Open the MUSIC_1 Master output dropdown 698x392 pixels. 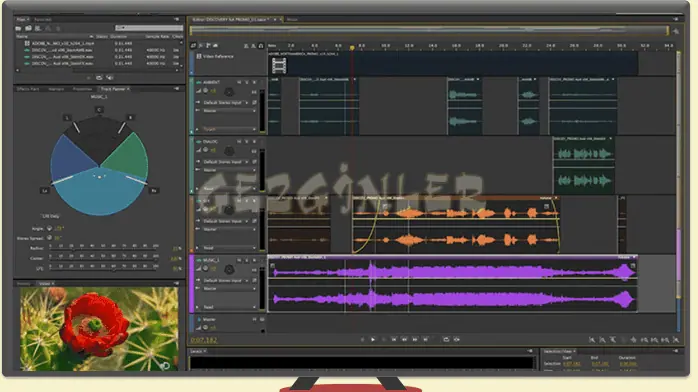[230, 288]
